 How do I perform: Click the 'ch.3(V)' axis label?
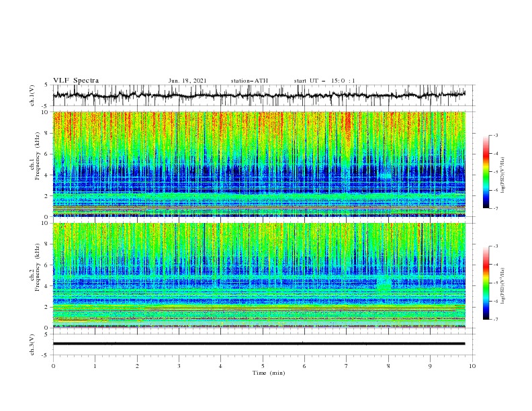32,345
